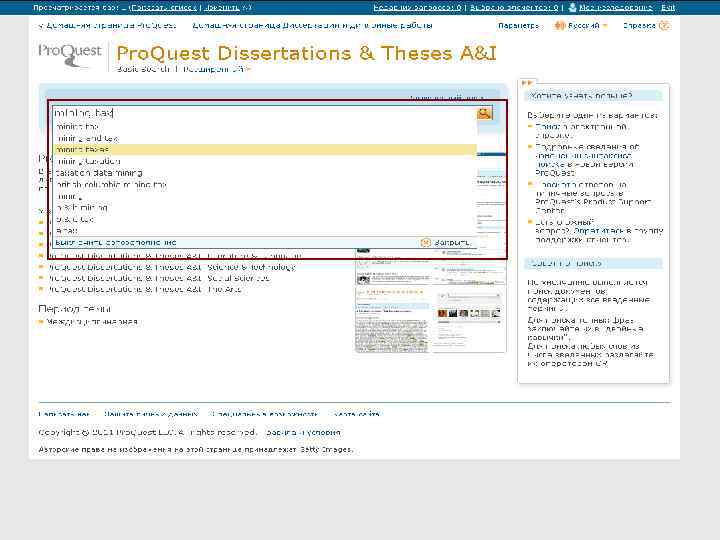Click the orange magnifier search button
720x540 pixels.
[484, 113]
